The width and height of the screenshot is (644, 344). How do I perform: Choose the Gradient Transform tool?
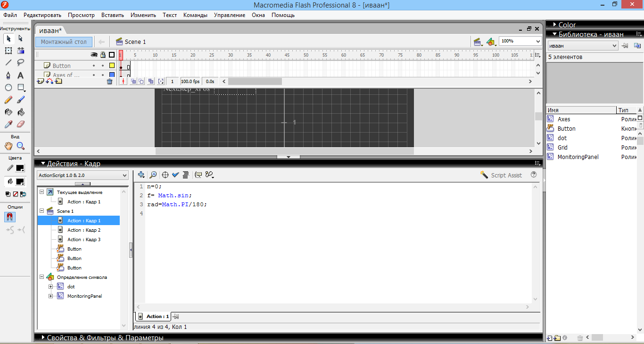(x=21, y=50)
